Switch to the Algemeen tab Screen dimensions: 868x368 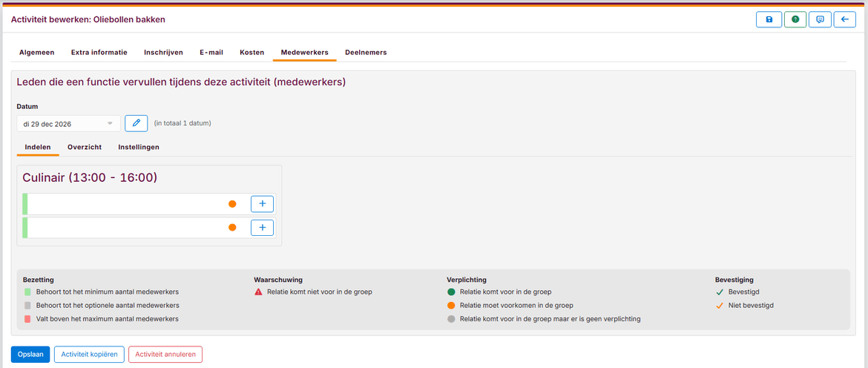37,53
